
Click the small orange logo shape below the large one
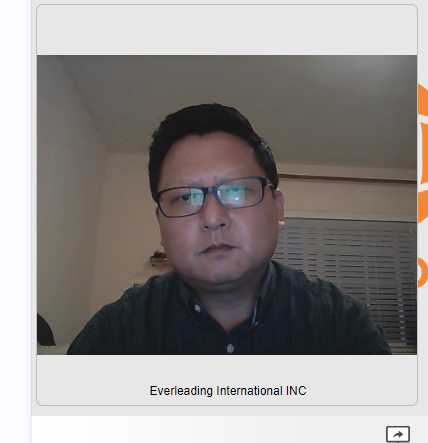point(423,272)
